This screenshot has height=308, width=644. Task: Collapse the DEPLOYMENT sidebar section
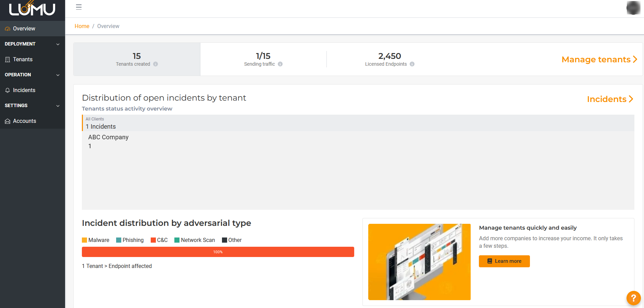58,44
